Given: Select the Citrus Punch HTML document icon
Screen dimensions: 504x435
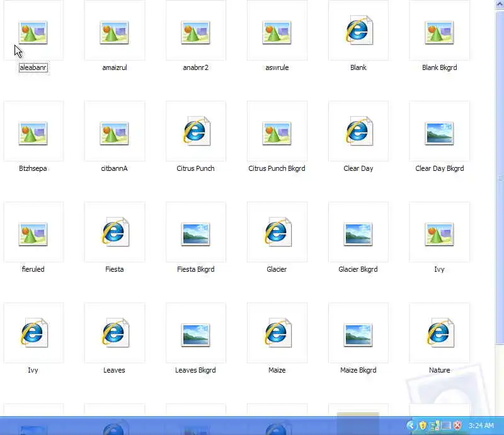Looking at the screenshot, I should tap(196, 131).
